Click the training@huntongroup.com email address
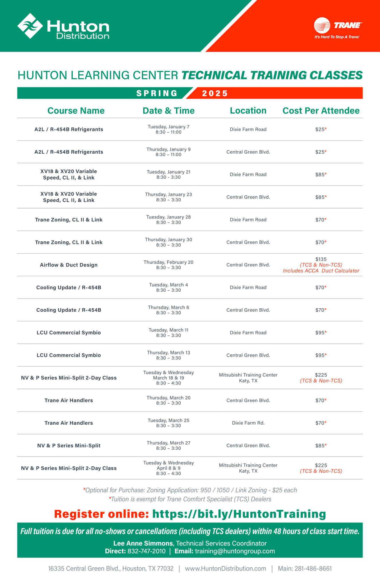Image resolution: width=380 pixels, height=588 pixels. click(x=235, y=551)
